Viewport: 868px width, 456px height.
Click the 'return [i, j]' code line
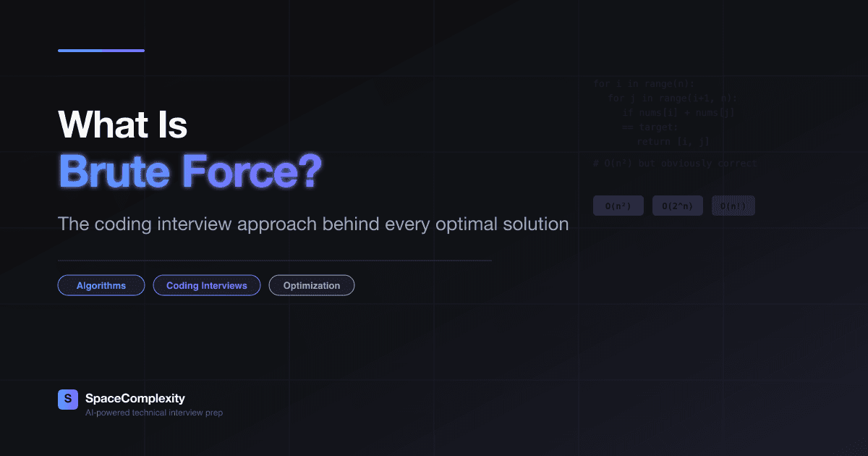(x=673, y=142)
